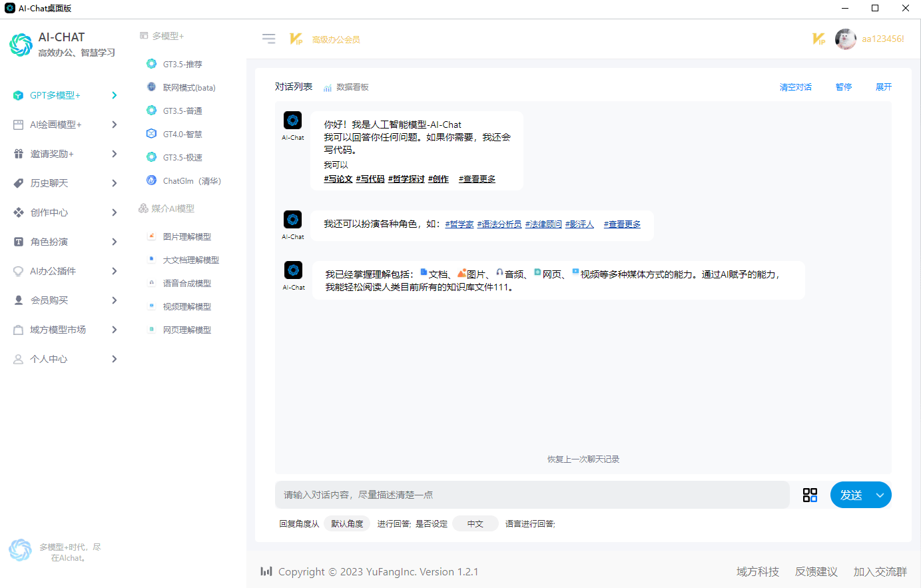921x588 pixels.
Task: Click the hamburger menu collapse icon
Action: pyautogui.click(x=269, y=39)
